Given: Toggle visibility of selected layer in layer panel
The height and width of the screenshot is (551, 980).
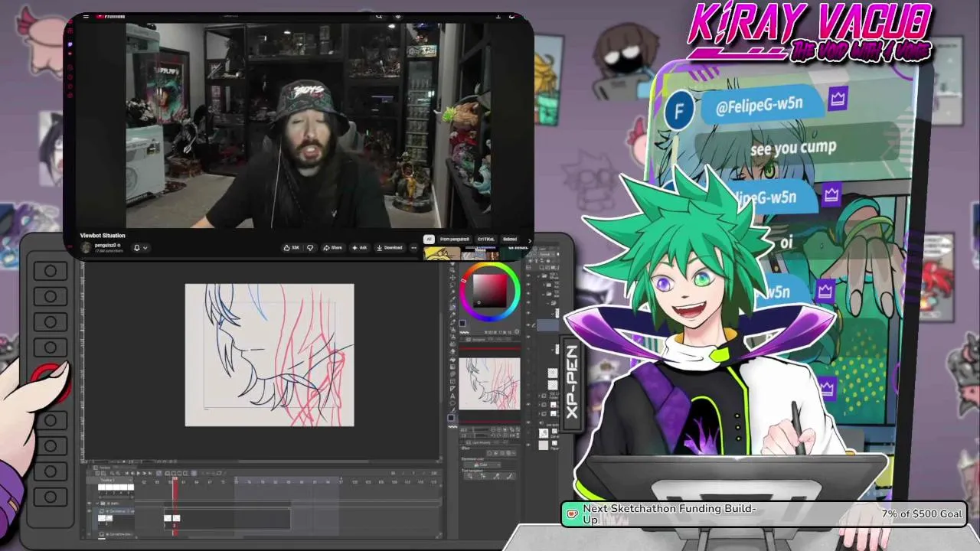Looking at the screenshot, I should click(x=528, y=325).
